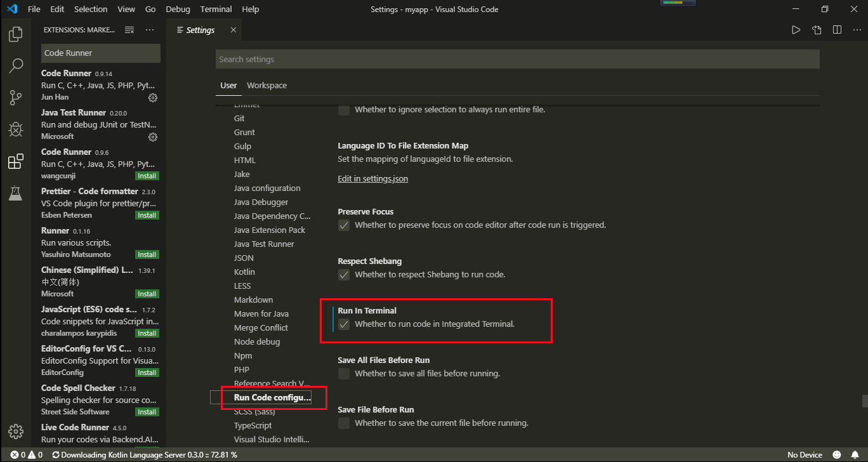Open the Extensions panel filter menu
This screenshot has width=868, height=462.
click(129, 29)
